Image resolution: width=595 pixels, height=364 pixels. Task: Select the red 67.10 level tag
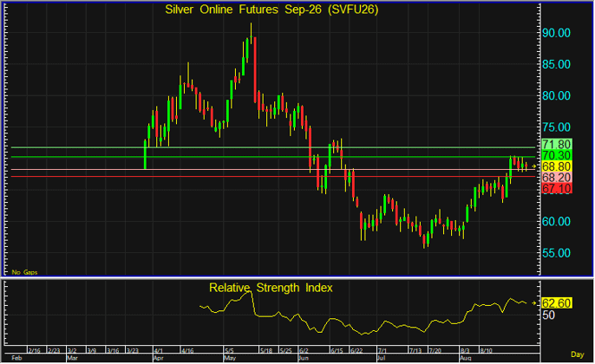click(556, 188)
